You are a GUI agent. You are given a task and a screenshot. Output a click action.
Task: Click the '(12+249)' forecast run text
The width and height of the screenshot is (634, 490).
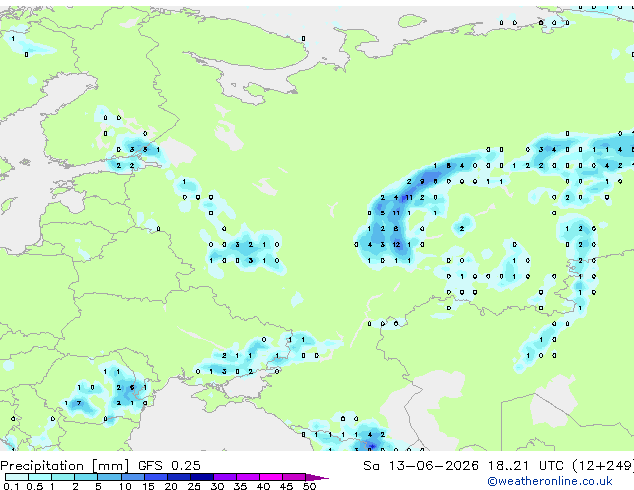[603, 466]
